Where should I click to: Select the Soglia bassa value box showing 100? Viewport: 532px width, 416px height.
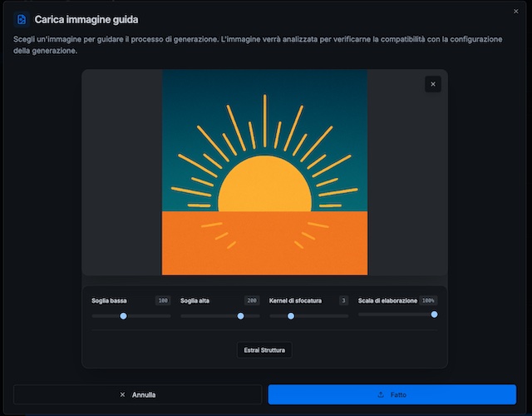pyautogui.click(x=163, y=300)
